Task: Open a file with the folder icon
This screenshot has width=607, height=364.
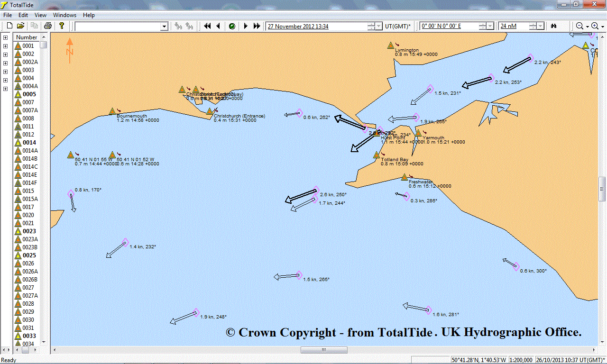Action: tap(20, 26)
